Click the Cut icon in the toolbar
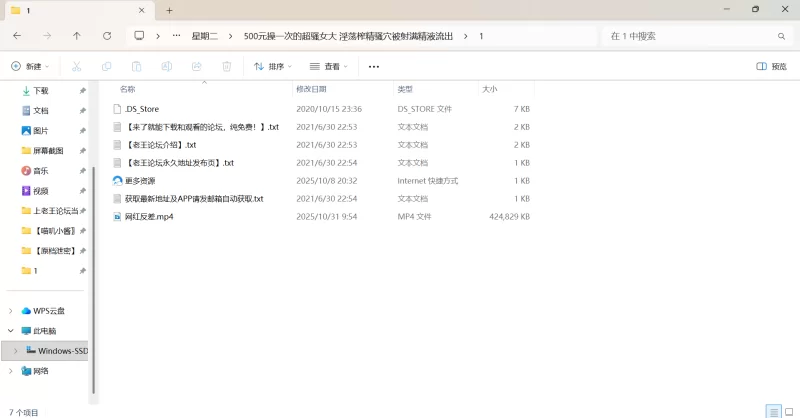The width and height of the screenshot is (800, 418). (76, 66)
